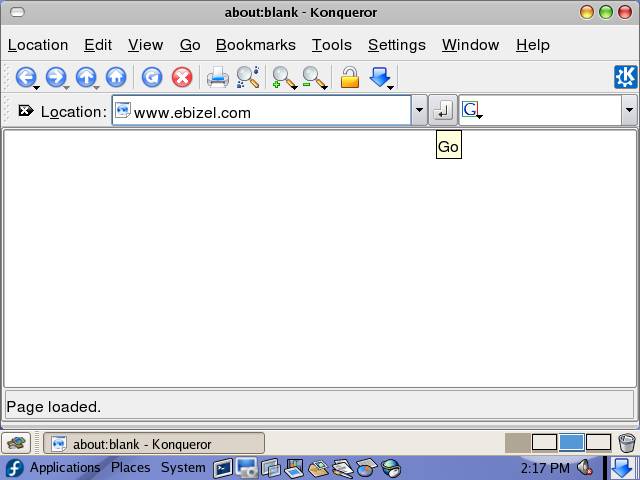Expand the search box dropdown arrow
640x480 pixels.
click(x=628, y=111)
